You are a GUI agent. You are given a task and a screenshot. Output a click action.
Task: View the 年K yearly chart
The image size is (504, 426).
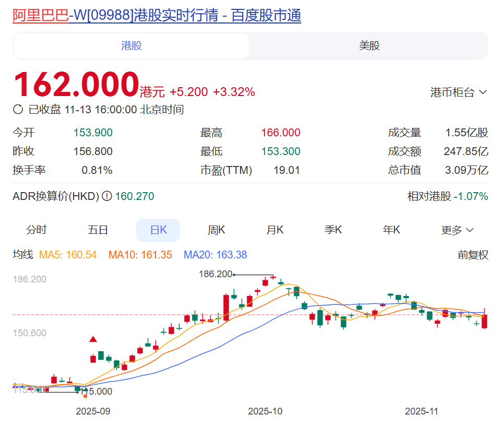(391, 229)
